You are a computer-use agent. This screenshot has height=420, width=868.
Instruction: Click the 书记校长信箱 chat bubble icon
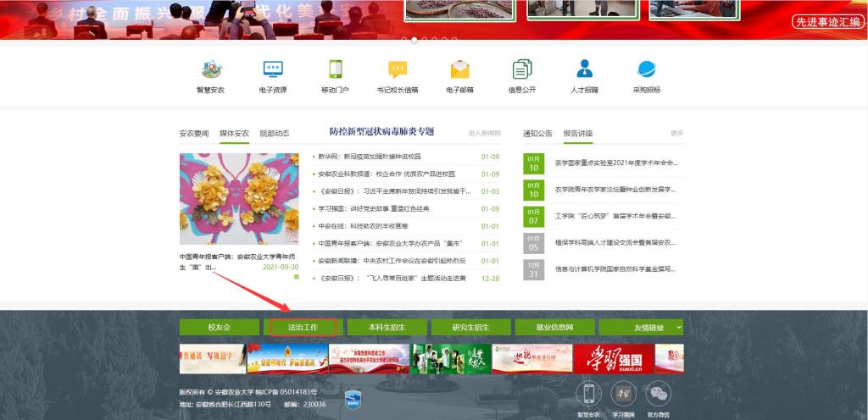coord(398,69)
